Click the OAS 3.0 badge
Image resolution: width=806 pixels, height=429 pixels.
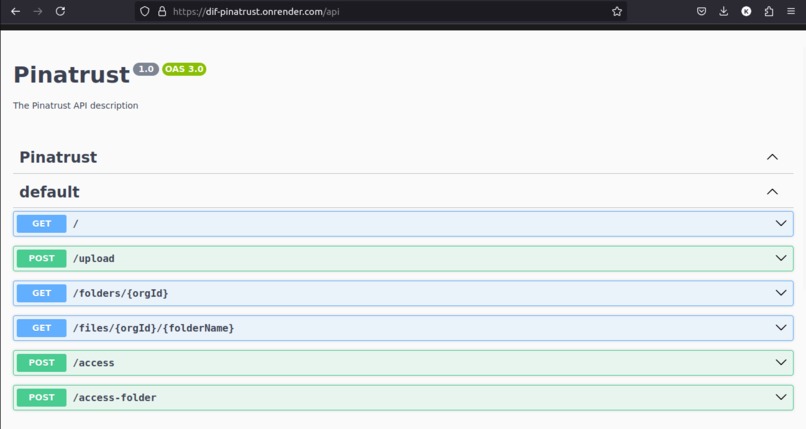click(x=184, y=69)
